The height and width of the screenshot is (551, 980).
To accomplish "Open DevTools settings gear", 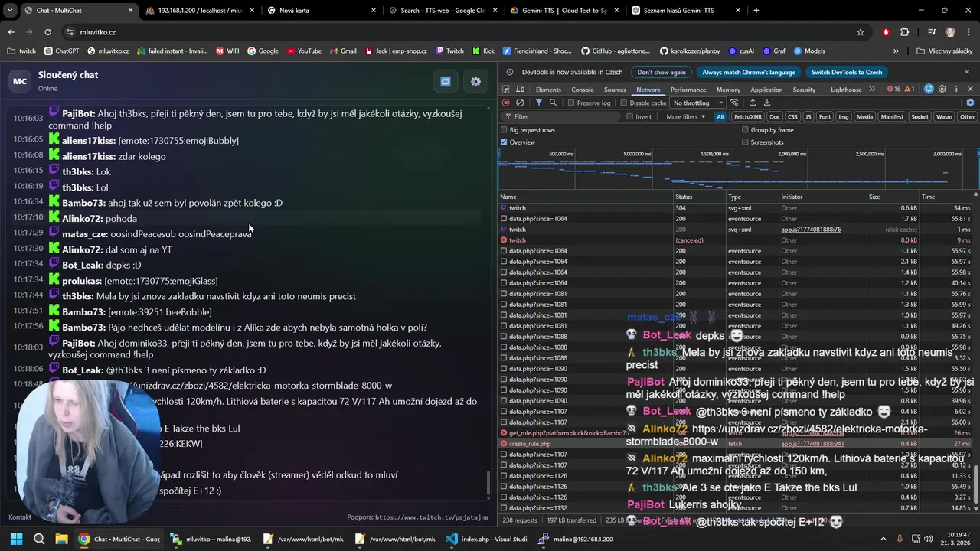I will click(x=942, y=90).
